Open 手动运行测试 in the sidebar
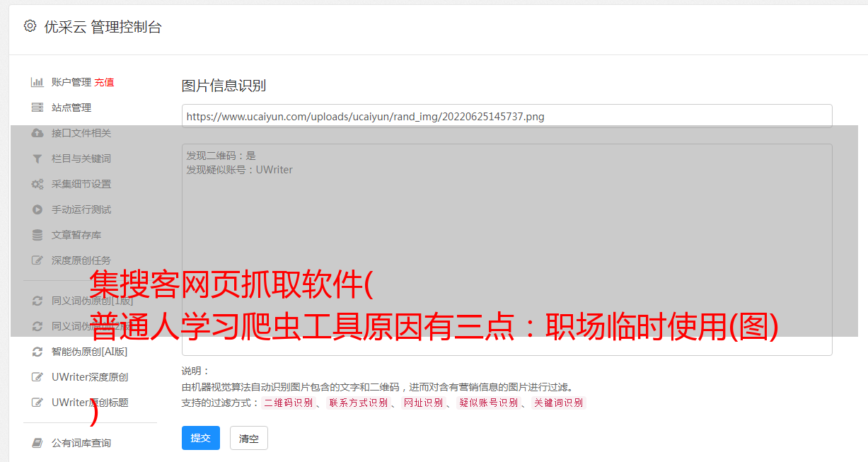Viewport: 868px width, 462px height. (x=81, y=209)
